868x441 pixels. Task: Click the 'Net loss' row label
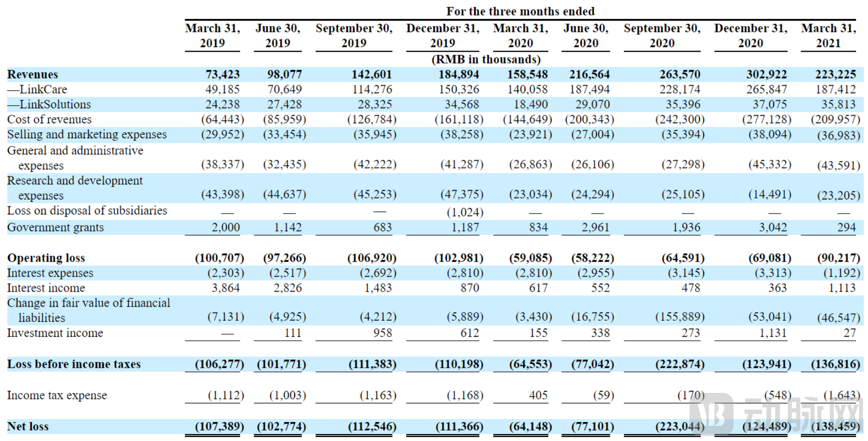click(x=28, y=426)
